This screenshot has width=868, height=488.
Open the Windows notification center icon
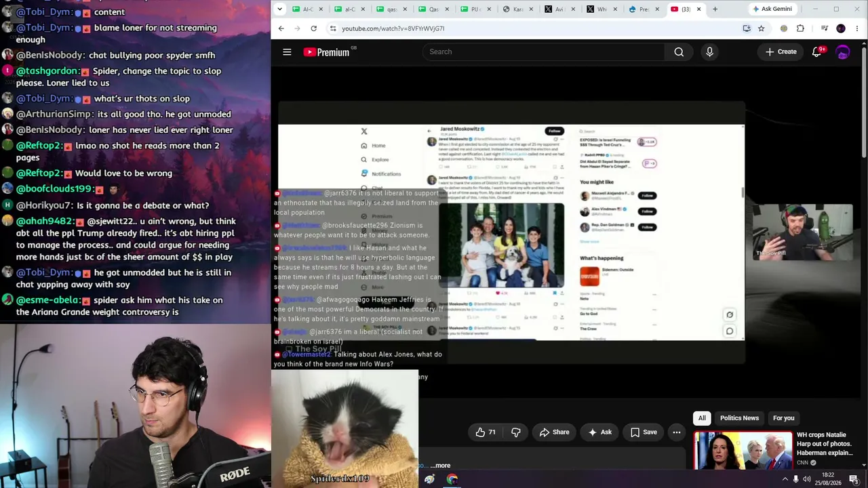[x=854, y=479]
